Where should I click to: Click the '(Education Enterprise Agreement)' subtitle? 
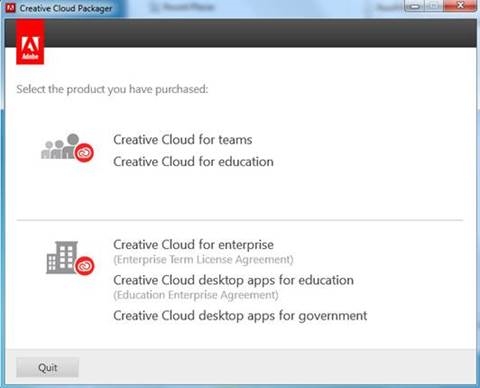(196, 295)
